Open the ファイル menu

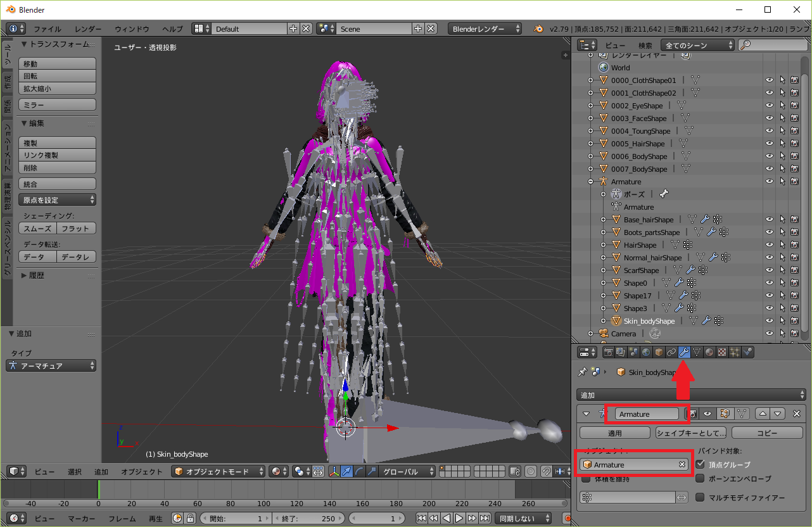(x=48, y=29)
